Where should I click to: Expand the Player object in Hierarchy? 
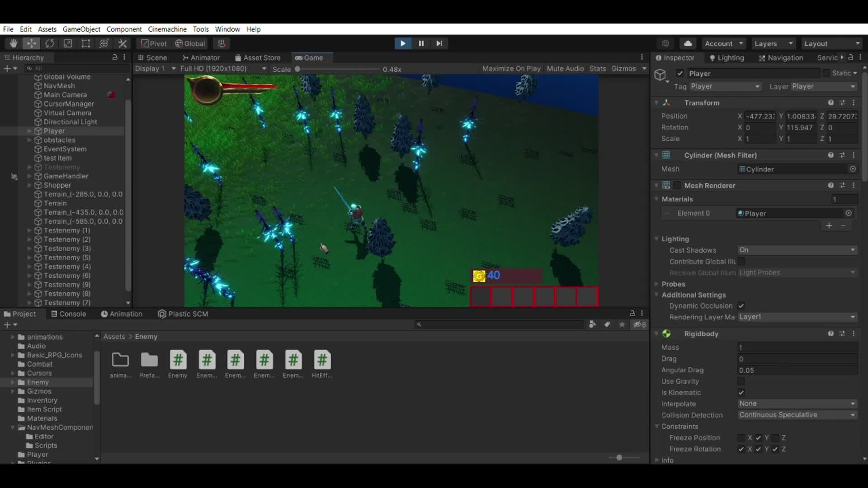[x=29, y=131]
